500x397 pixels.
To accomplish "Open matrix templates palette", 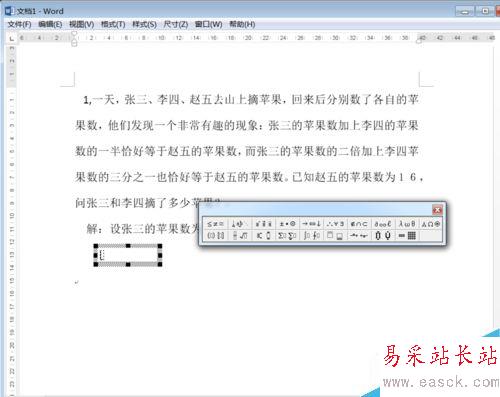I will (x=407, y=236).
